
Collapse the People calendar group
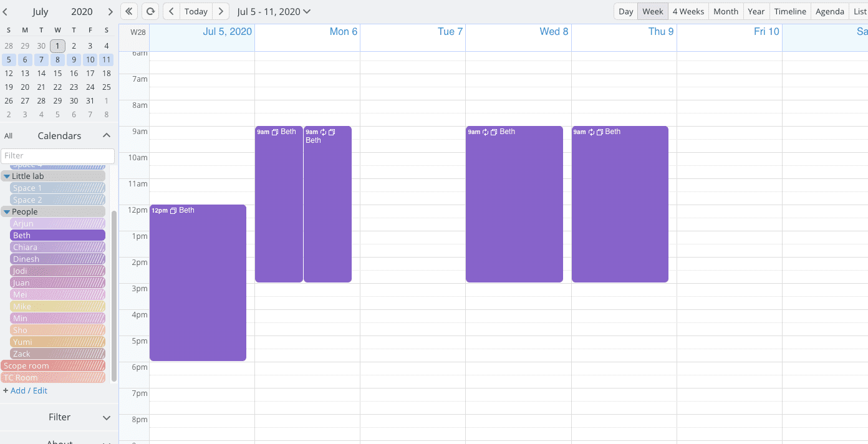(x=7, y=212)
